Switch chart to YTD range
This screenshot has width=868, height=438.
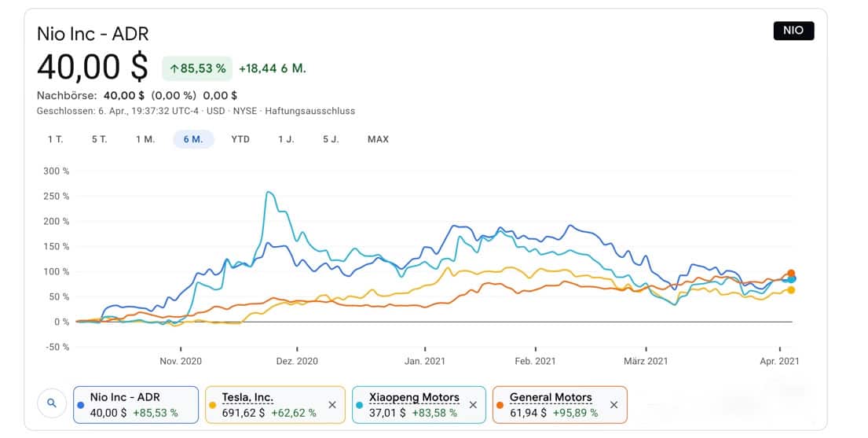point(240,139)
